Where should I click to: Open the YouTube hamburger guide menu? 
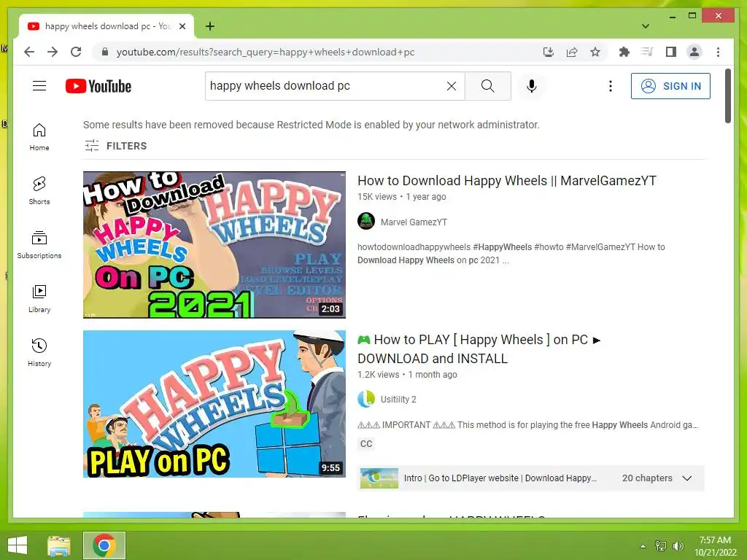coord(39,86)
